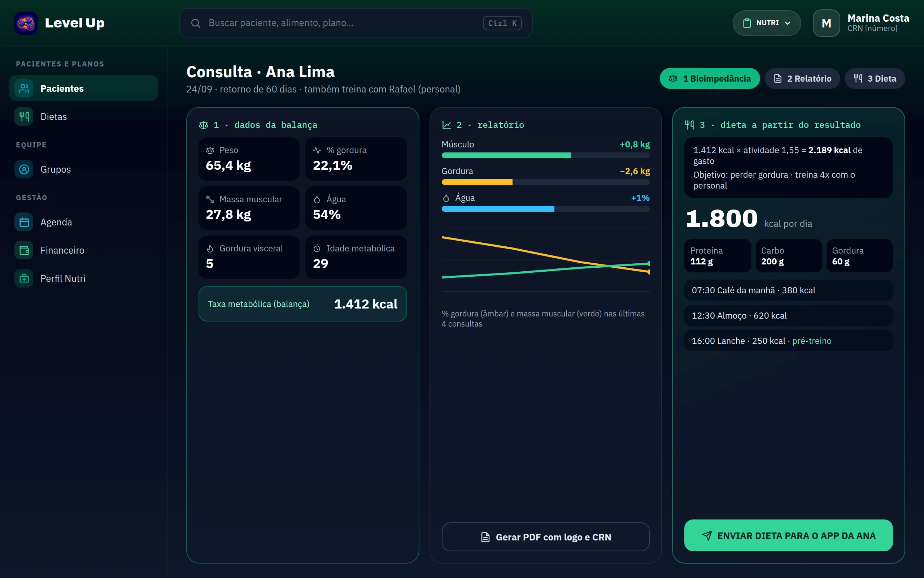924x578 pixels.
Task: Click the droplet icon in Água card
Action: pyautogui.click(x=317, y=199)
